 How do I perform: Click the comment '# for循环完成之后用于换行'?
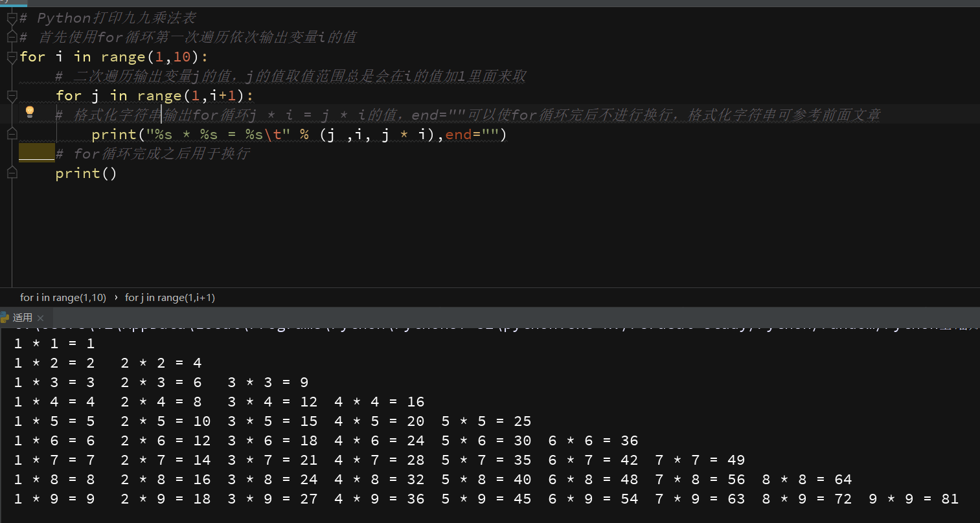coord(153,153)
